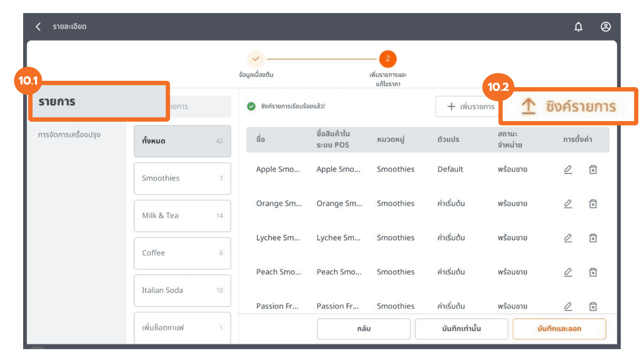The height and width of the screenshot is (362, 644).
Task: Click the sync items upload button
Action: (x=569, y=106)
